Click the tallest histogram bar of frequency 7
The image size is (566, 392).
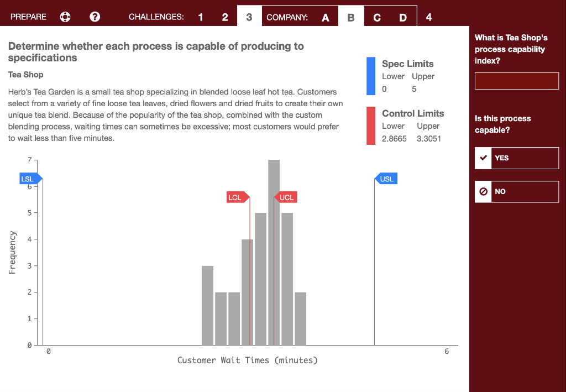point(274,252)
